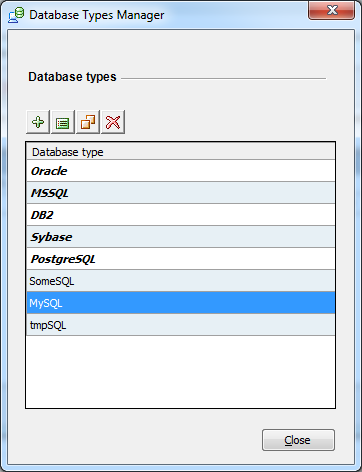This screenshot has width=362, height=472.
Task: Click the Database type column header
Action: click(x=181, y=152)
